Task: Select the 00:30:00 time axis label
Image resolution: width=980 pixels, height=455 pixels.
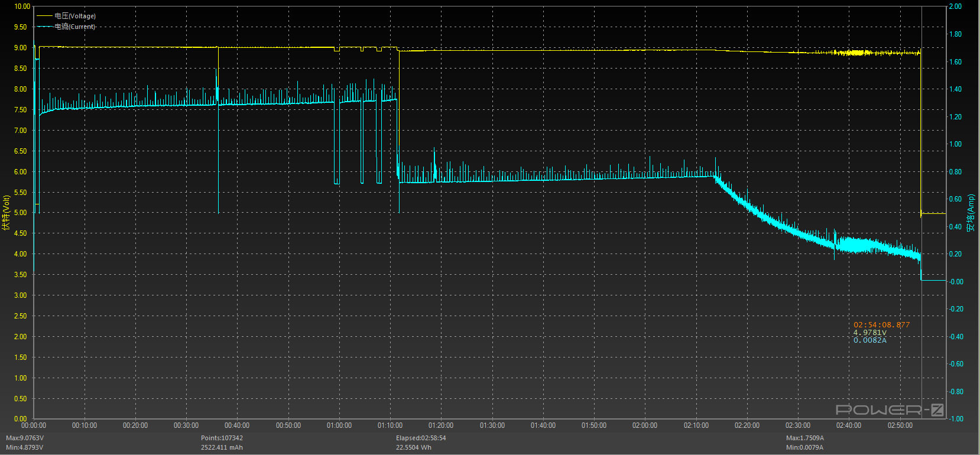Action: coord(186,425)
